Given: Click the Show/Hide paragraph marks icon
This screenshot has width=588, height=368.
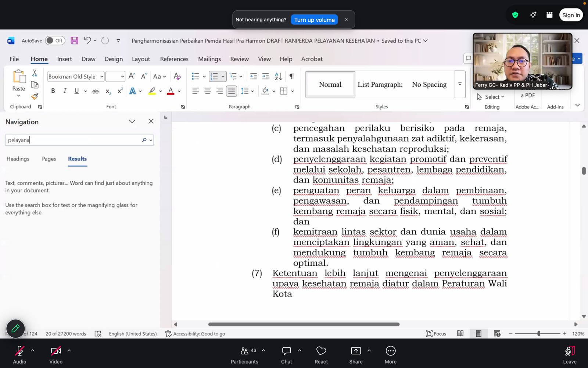Looking at the screenshot, I should click(291, 76).
